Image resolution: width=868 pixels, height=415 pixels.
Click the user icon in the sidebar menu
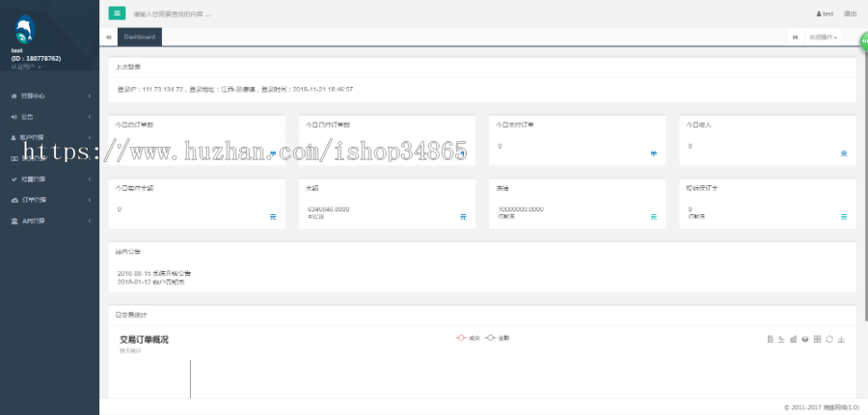(14, 137)
